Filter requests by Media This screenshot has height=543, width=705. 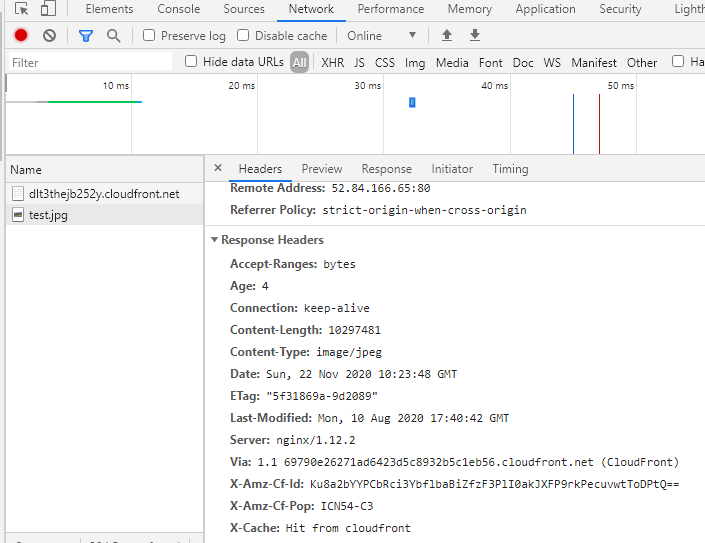[x=452, y=62]
